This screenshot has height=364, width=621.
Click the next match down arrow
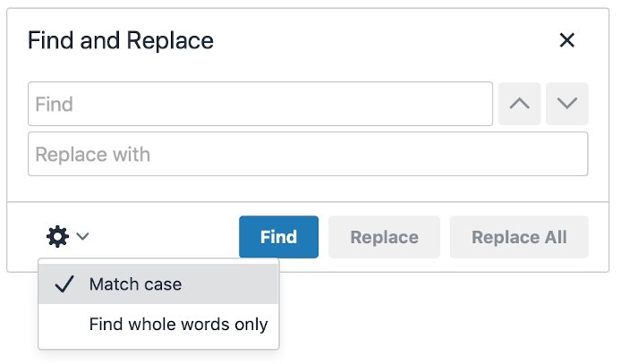pos(566,104)
